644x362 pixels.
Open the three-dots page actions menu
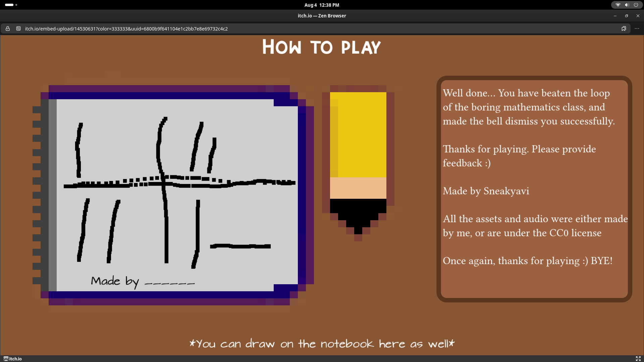[637, 29]
